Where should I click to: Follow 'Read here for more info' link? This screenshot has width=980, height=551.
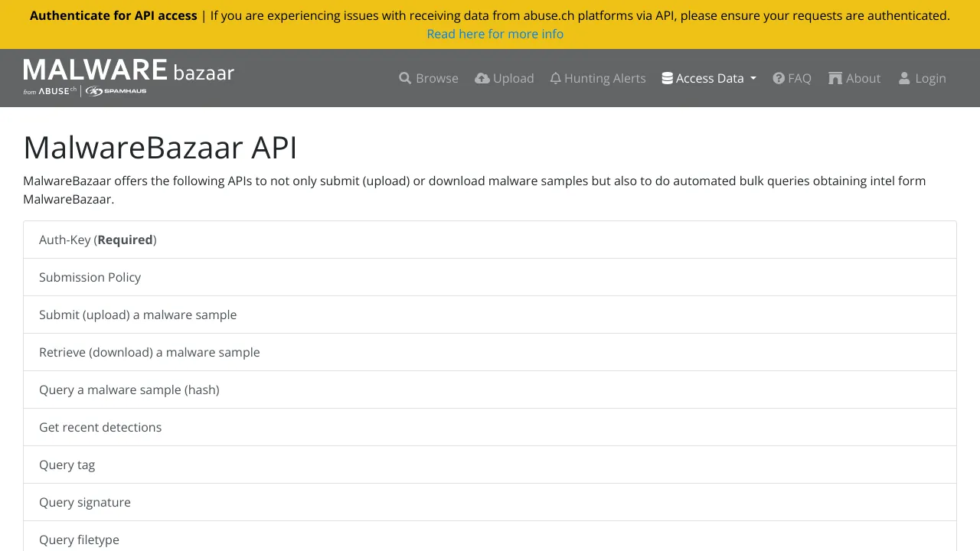[x=495, y=34]
